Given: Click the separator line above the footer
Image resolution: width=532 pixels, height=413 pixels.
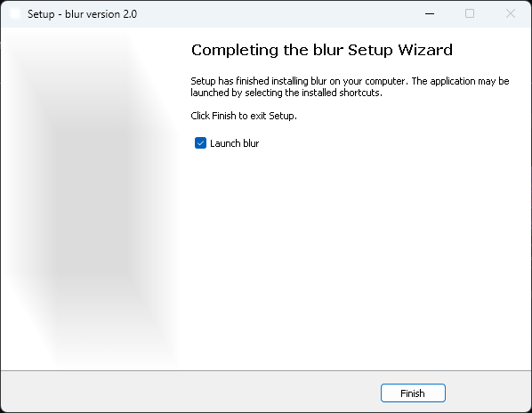Looking at the screenshot, I should click(266, 370).
